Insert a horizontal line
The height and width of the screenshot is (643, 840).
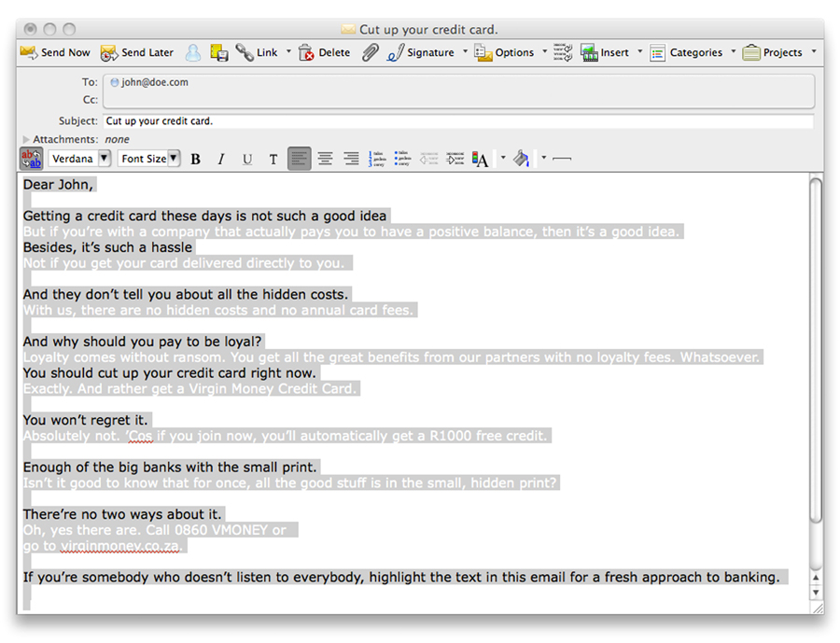click(x=562, y=159)
